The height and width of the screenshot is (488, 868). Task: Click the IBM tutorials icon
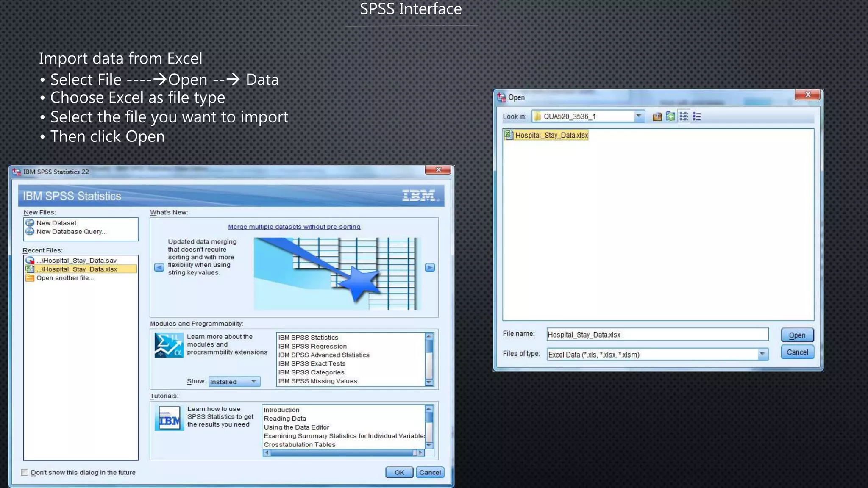pos(169,419)
